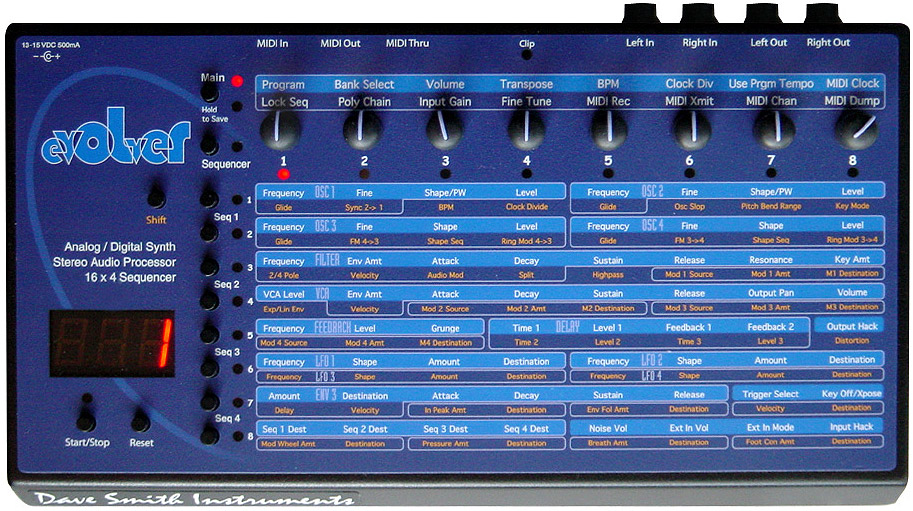The image size is (913, 511).
Task: Click OSC 1 Frequency label
Action: click(x=283, y=193)
